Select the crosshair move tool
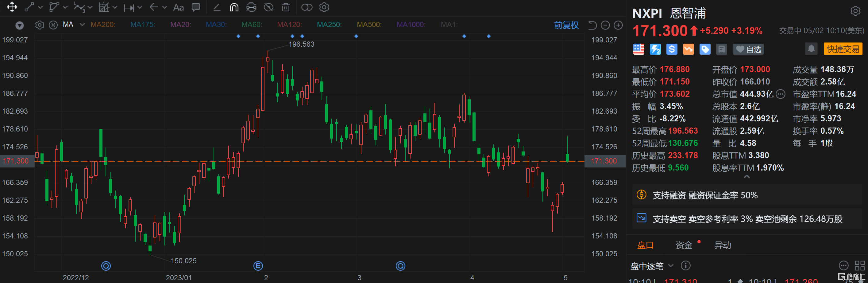The image size is (868, 283). pyautogui.click(x=12, y=7)
